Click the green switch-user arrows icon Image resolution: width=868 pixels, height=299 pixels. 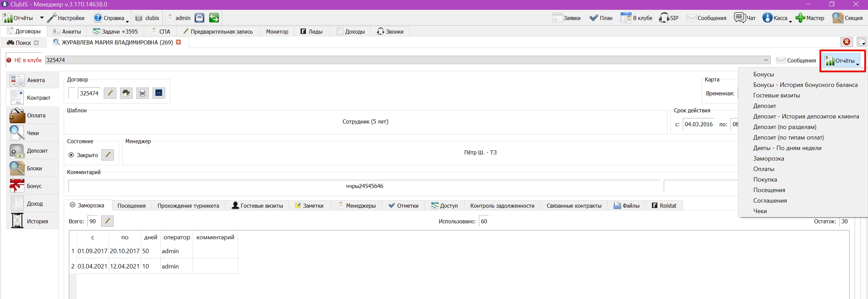pos(214,18)
